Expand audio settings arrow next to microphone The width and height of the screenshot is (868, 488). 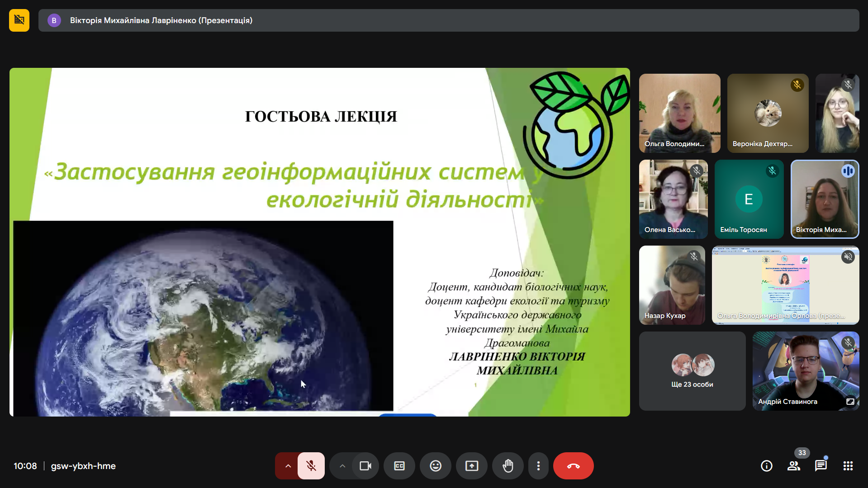pos(288,466)
